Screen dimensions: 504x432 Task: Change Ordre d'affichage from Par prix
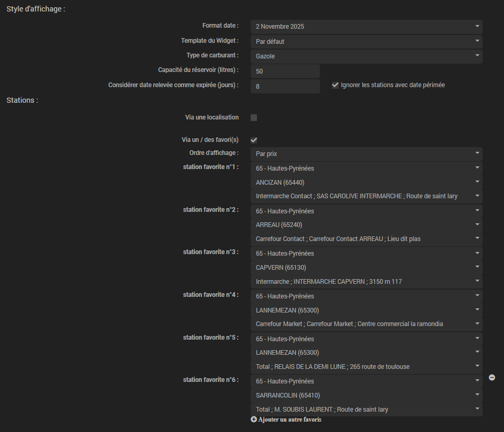coord(366,154)
